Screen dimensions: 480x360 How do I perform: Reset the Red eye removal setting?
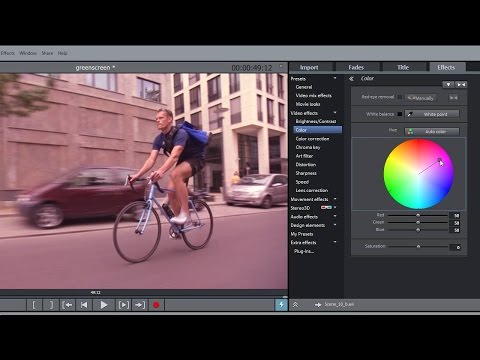[x=453, y=98]
